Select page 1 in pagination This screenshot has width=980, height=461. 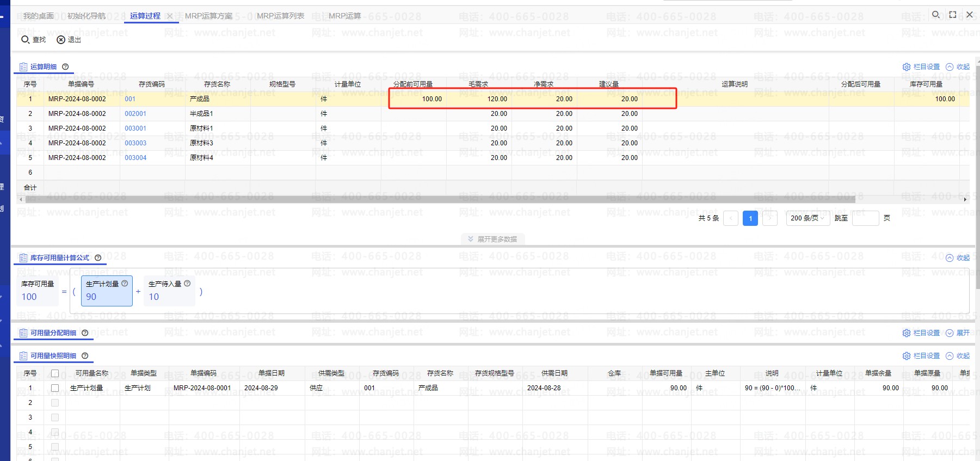pyautogui.click(x=750, y=218)
